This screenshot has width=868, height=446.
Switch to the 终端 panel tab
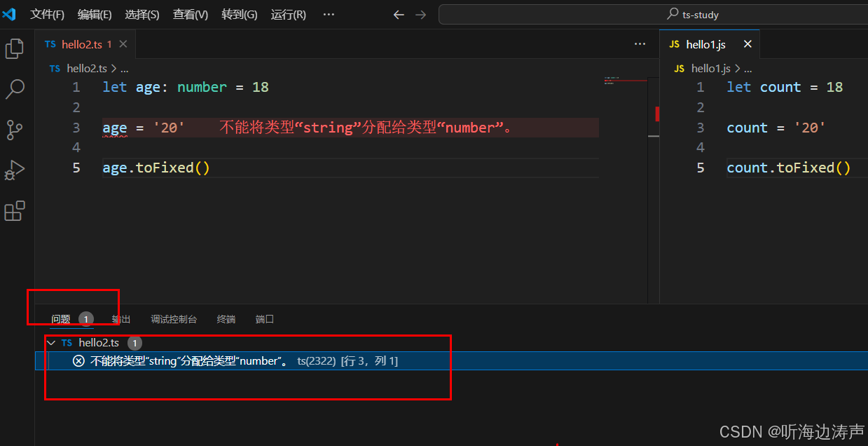coord(226,318)
